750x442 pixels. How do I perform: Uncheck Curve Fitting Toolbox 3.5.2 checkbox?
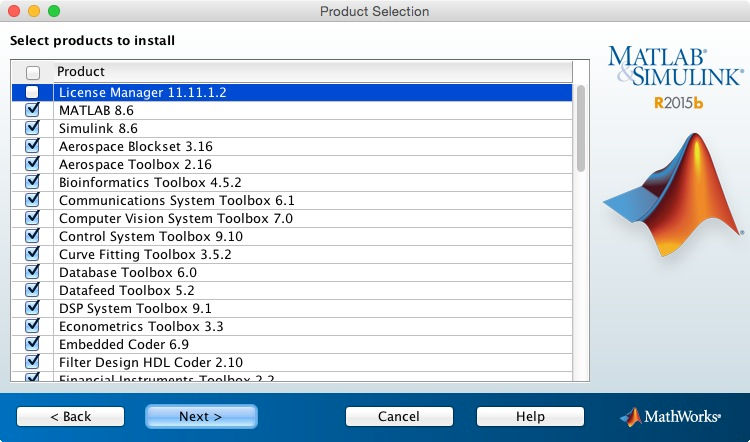tap(32, 254)
